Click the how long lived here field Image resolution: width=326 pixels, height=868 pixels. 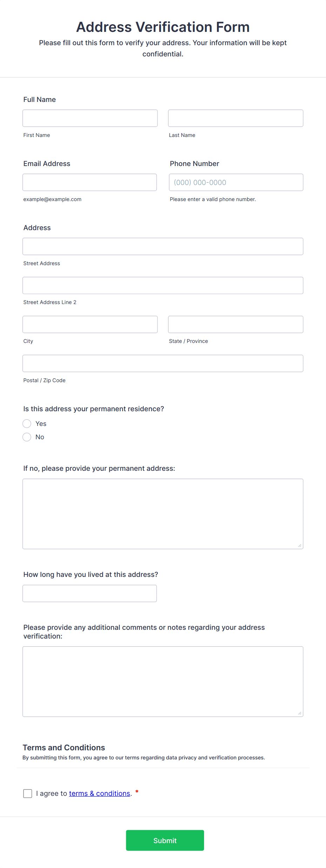click(x=89, y=593)
